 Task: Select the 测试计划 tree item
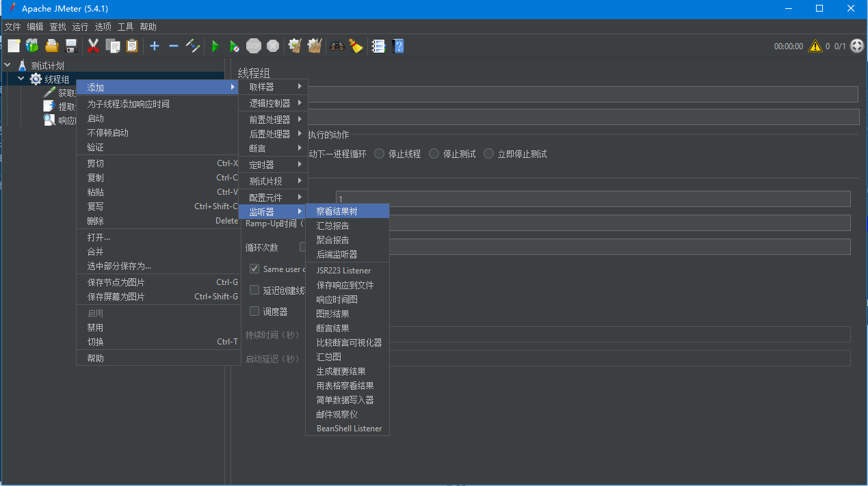(x=47, y=66)
